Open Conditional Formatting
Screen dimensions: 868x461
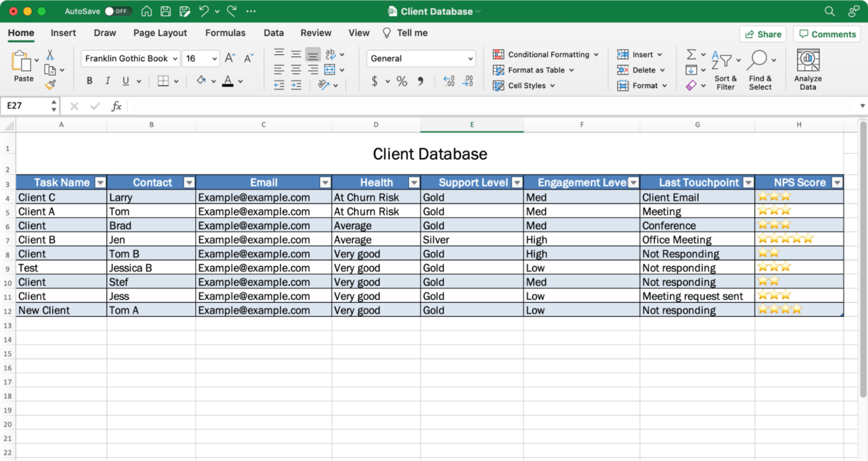point(544,55)
